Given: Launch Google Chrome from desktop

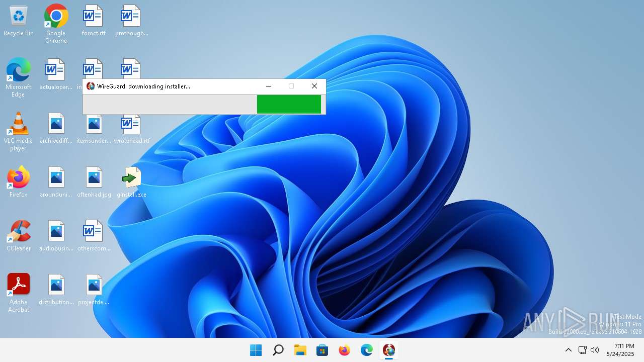Looking at the screenshot, I should 56,24.
